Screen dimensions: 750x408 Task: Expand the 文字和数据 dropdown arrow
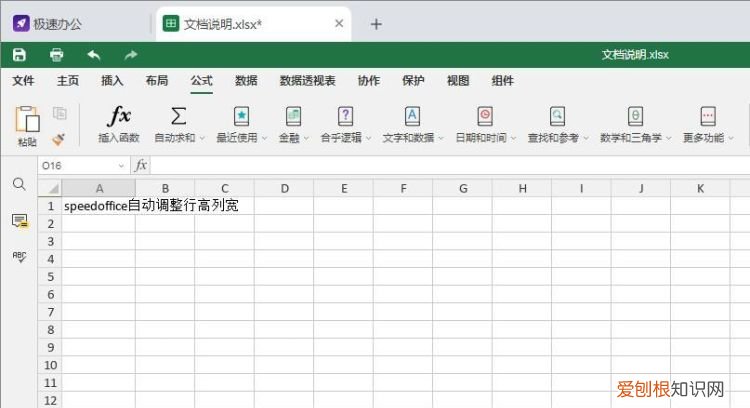[441, 138]
